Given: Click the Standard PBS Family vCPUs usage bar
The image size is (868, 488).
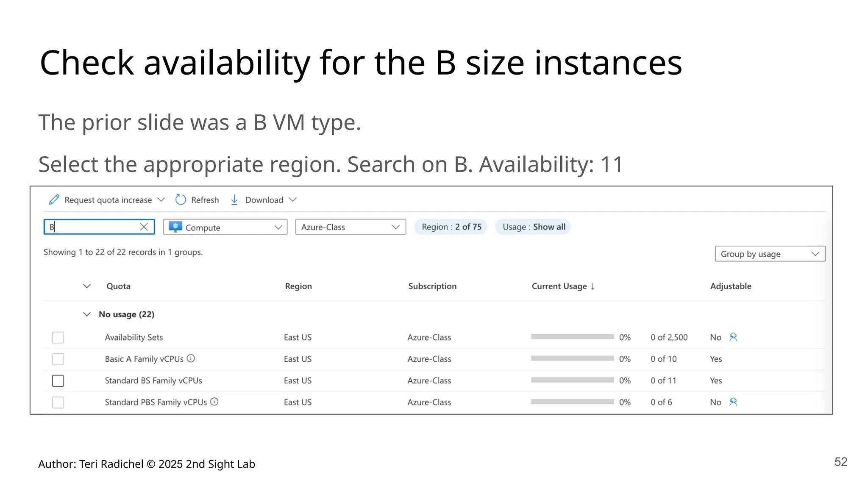Looking at the screenshot, I should point(572,402).
